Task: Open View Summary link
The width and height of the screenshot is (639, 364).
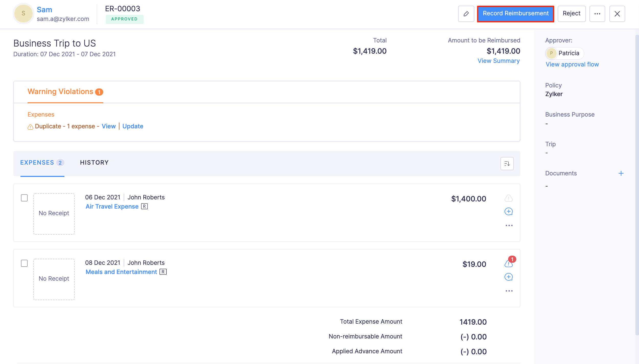Action: [498, 61]
